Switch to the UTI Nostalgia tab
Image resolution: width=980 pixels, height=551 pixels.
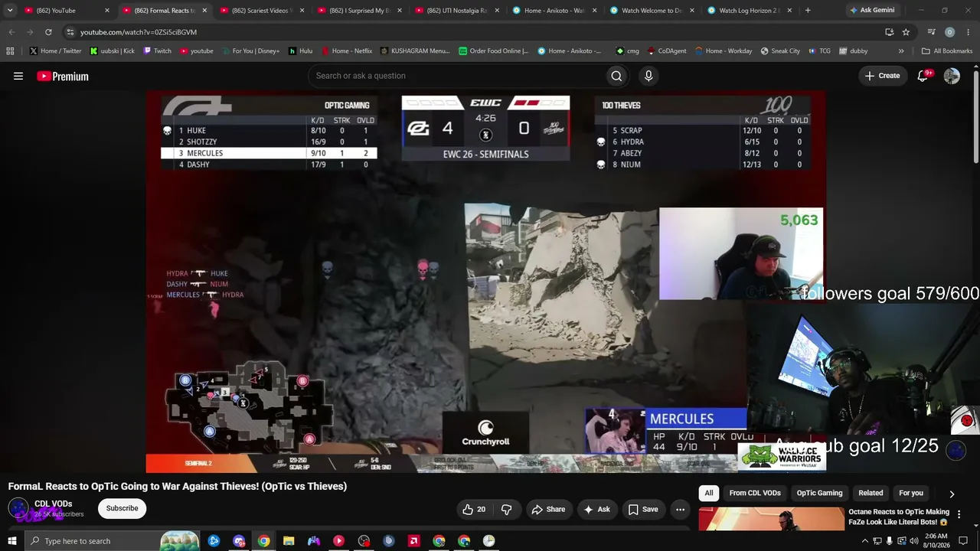pos(456,11)
